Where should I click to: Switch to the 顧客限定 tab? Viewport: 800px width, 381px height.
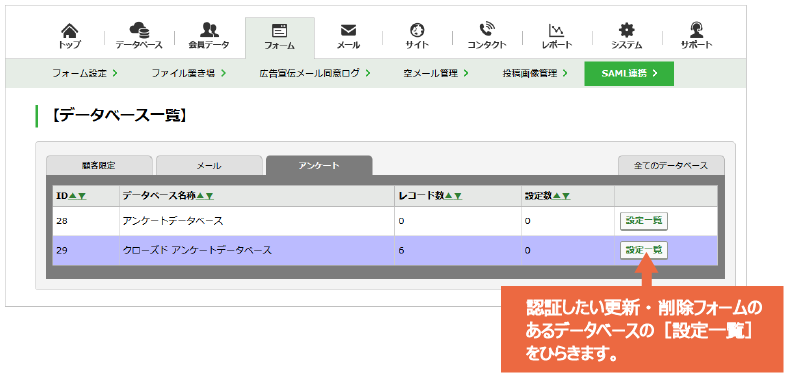pyautogui.click(x=99, y=166)
